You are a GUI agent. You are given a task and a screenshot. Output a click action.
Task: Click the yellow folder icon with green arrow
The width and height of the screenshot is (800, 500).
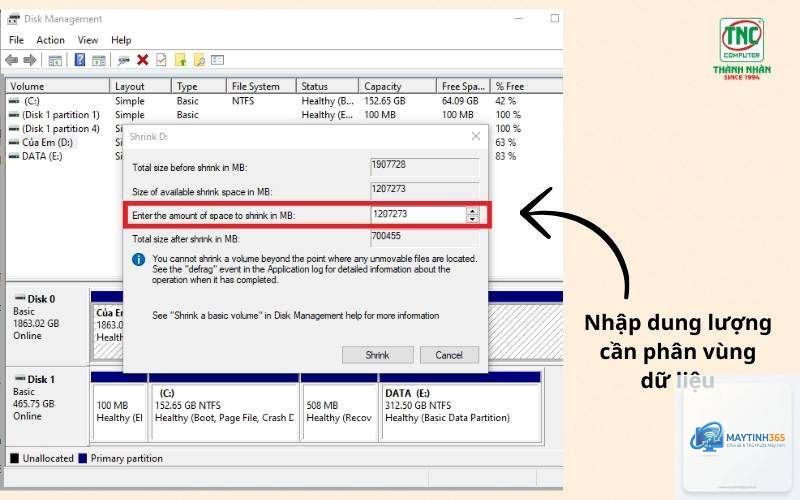[180, 60]
